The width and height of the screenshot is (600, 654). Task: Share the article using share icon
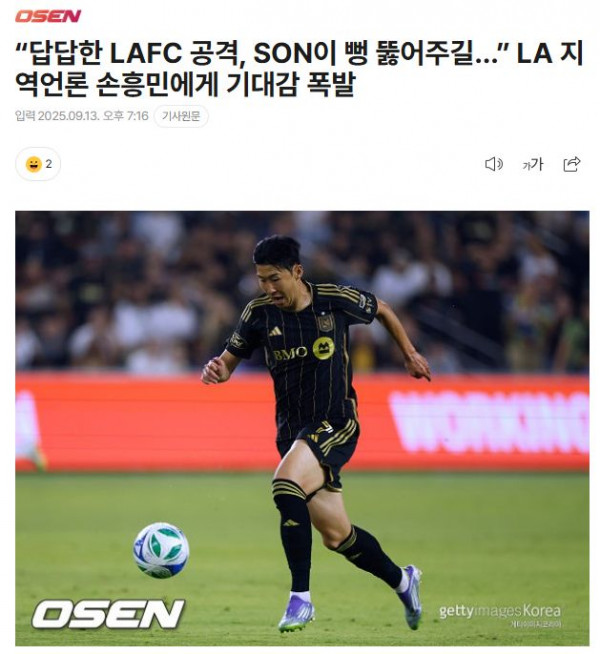tap(572, 164)
